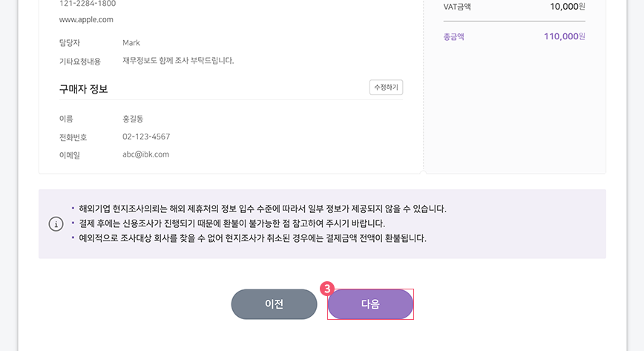The image size is (644, 351).
Task: Click the info circle icon in notice box
Action: (56, 224)
